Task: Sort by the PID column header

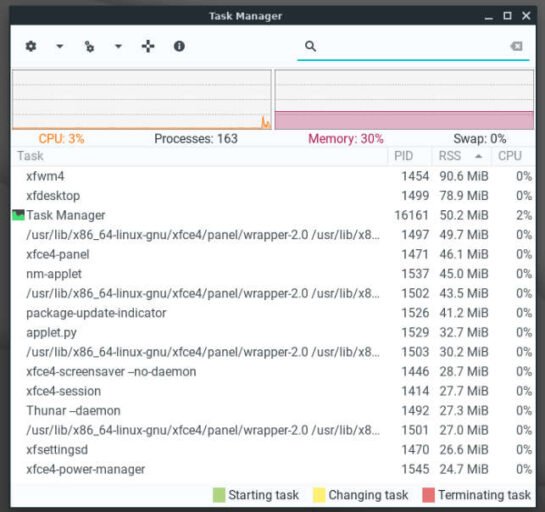Action: (410, 156)
